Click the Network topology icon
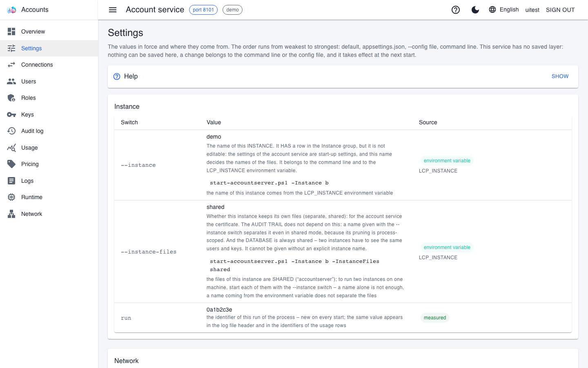588x368 pixels. point(11,214)
